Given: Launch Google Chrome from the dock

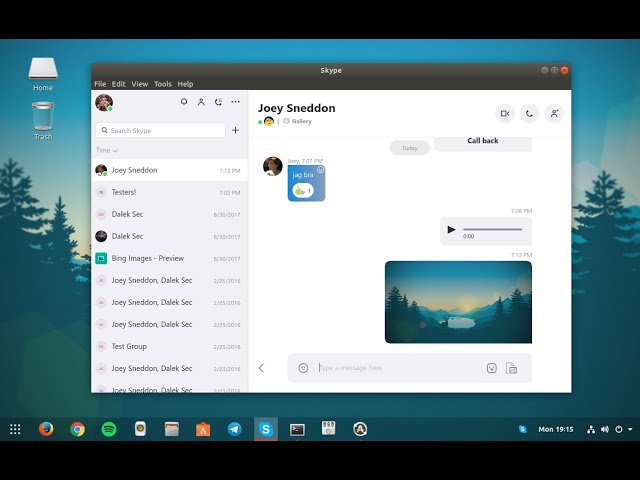Looking at the screenshot, I should pos(78,429).
